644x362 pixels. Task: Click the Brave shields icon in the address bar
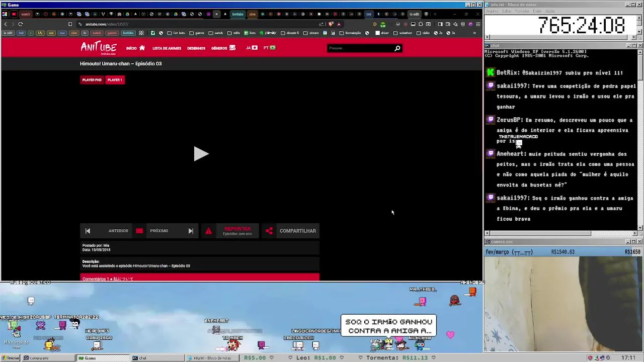331,24
